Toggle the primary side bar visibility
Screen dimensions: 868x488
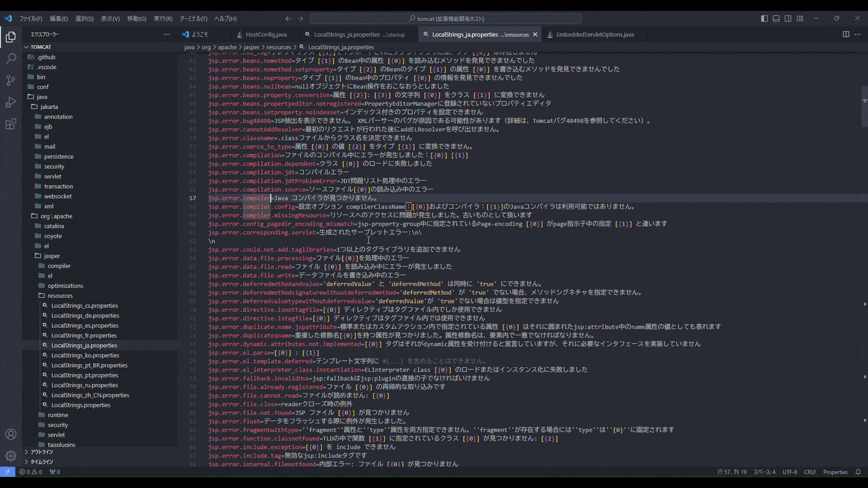pos(764,18)
